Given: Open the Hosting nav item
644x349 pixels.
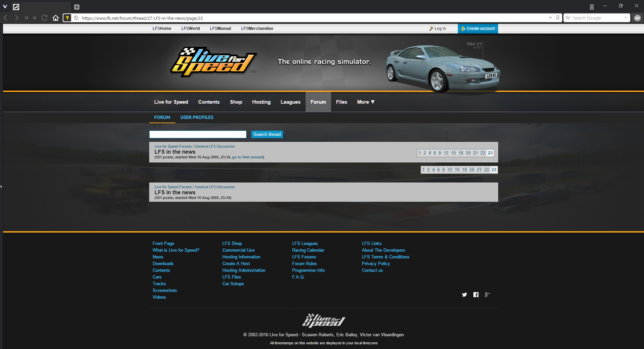Looking at the screenshot, I should coord(261,102).
